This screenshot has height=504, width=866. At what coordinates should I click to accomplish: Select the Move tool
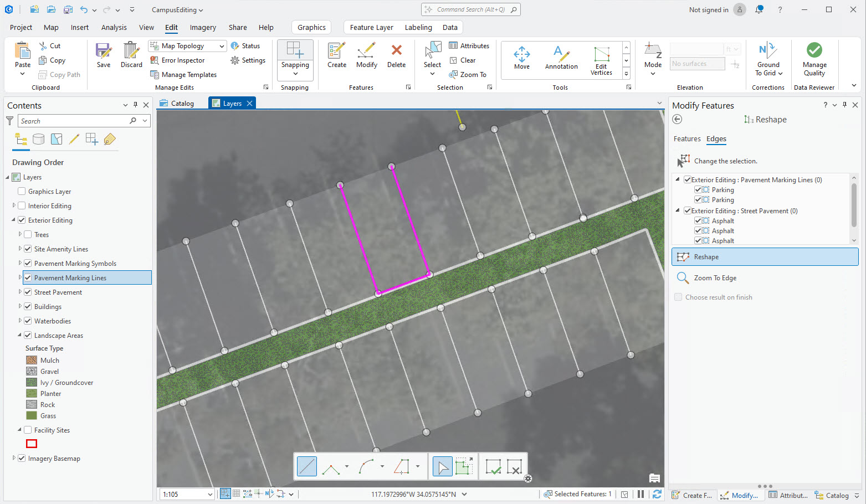tap(522, 58)
